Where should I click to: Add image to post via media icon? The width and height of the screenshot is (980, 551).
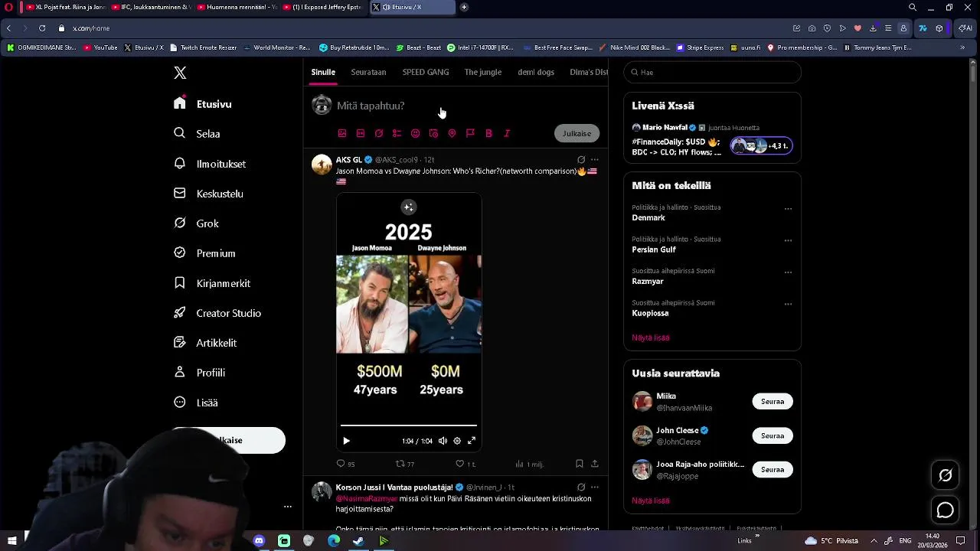tap(342, 133)
